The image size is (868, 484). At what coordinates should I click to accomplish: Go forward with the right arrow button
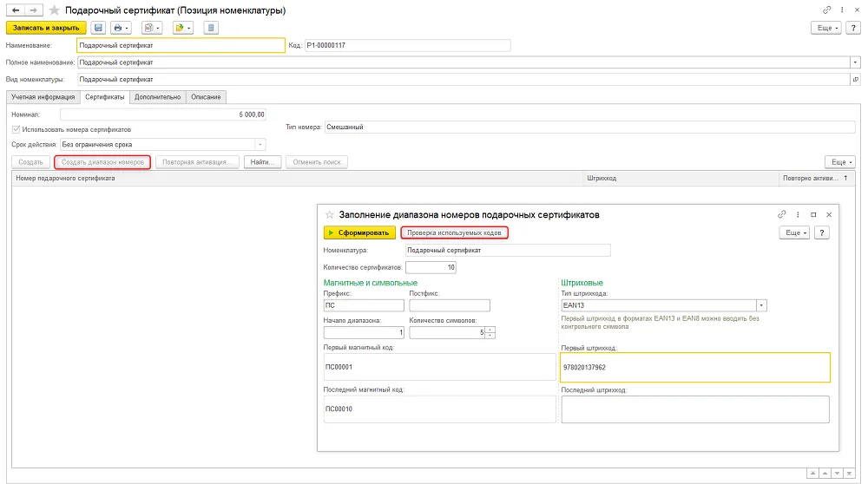pos(33,10)
